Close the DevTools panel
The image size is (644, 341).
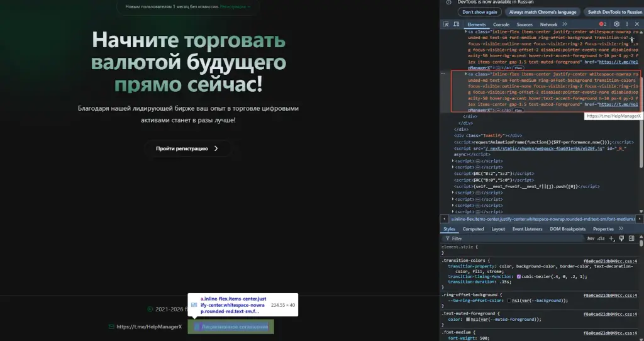point(637,25)
